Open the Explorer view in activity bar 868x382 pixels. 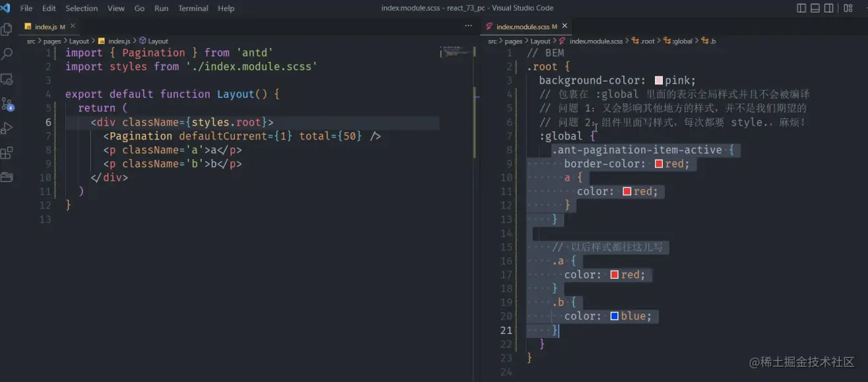(x=7, y=30)
